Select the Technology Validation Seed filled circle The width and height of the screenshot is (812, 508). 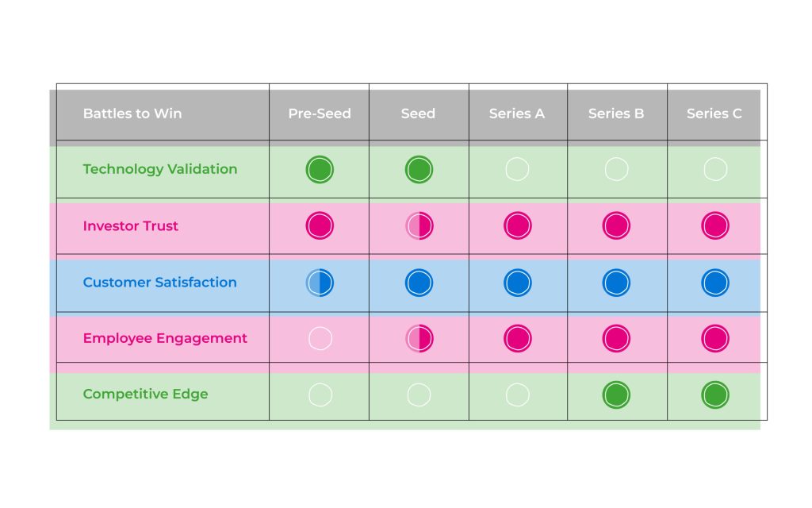(x=419, y=170)
